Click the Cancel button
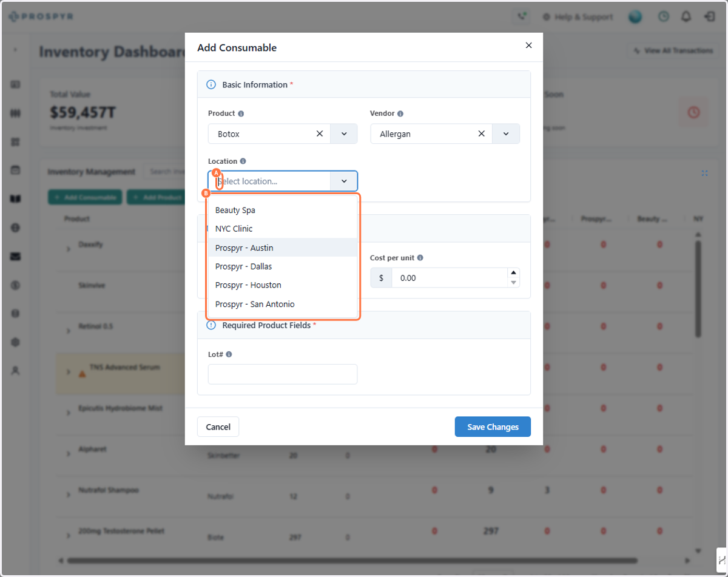This screenshot has height=577, width=728. [x=218, y=427]
